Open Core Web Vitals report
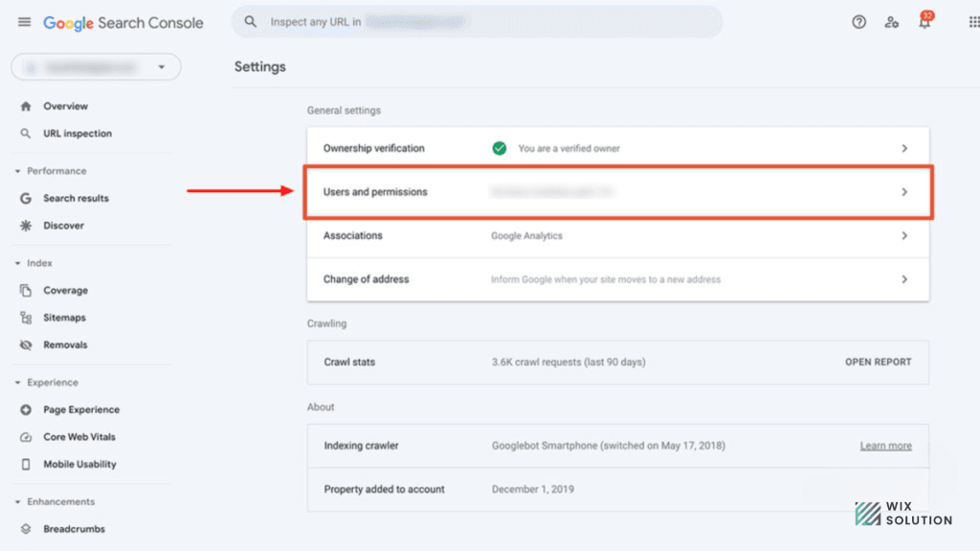This screenshot has height=551, width=980. click(79, 437)
